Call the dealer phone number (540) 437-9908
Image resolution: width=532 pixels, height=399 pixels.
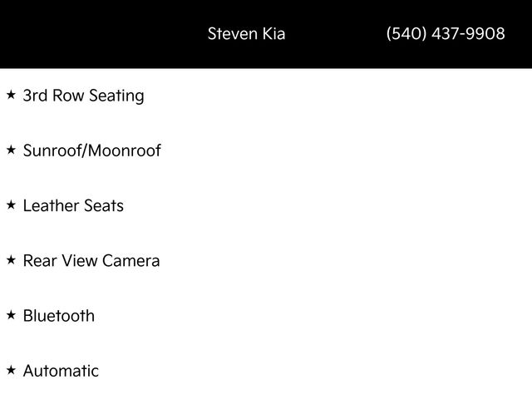(446, 34)
